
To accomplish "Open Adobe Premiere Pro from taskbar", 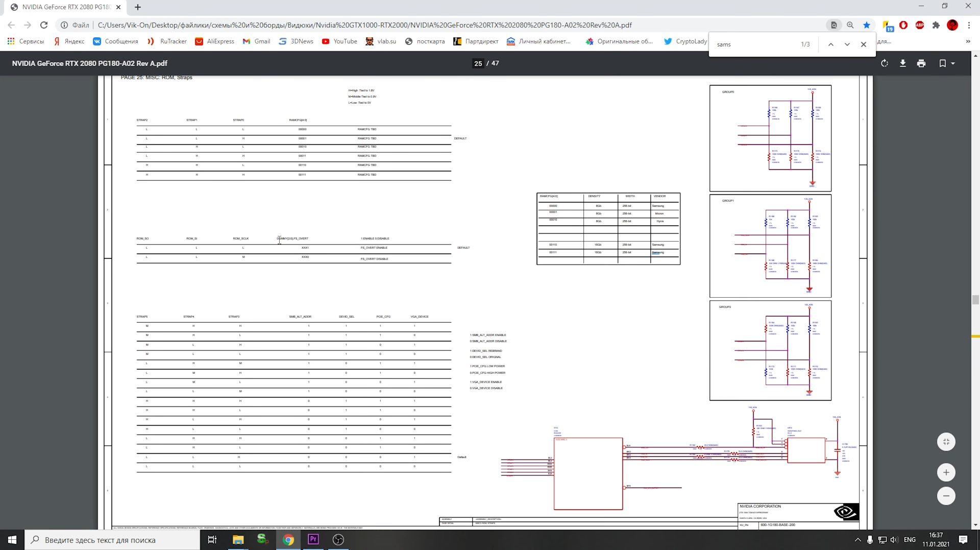I will pyautogui.click(x=313, y=540).
